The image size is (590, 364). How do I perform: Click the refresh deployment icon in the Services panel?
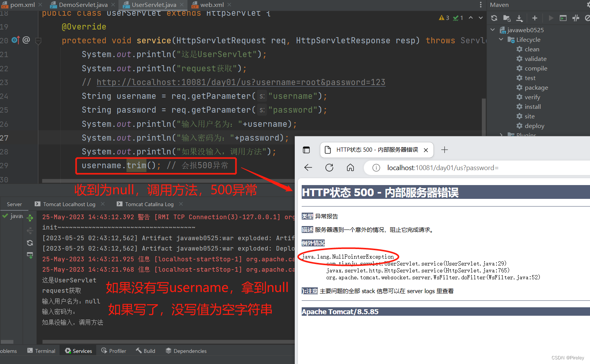click(x=30, y=243)
